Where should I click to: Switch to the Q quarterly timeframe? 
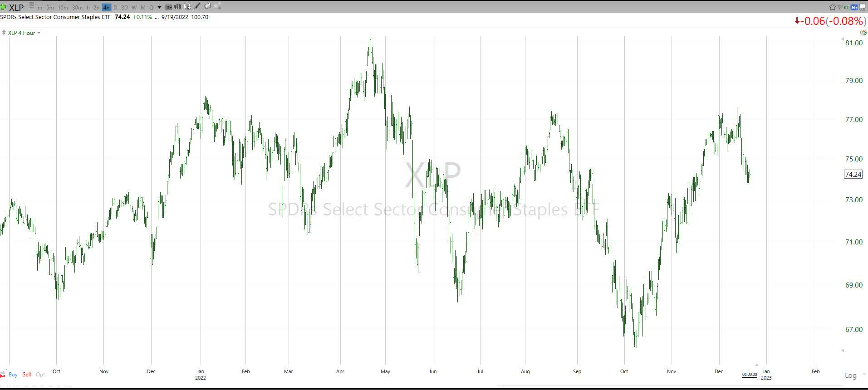(152, 8)
